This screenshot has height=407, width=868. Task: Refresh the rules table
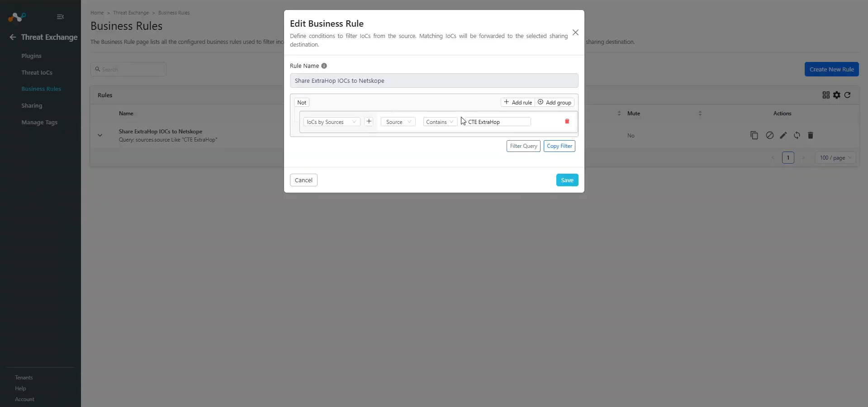847,95
